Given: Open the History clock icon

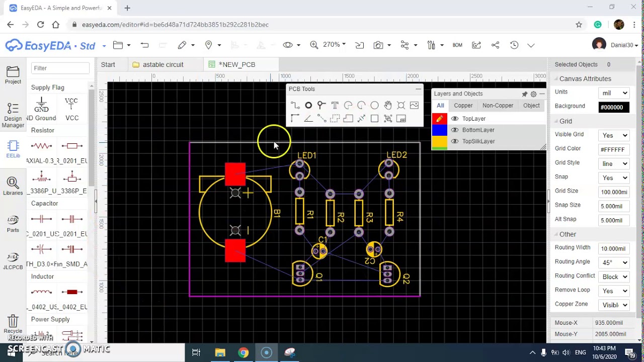Looking at the screenshot, I should pos(514,45).
